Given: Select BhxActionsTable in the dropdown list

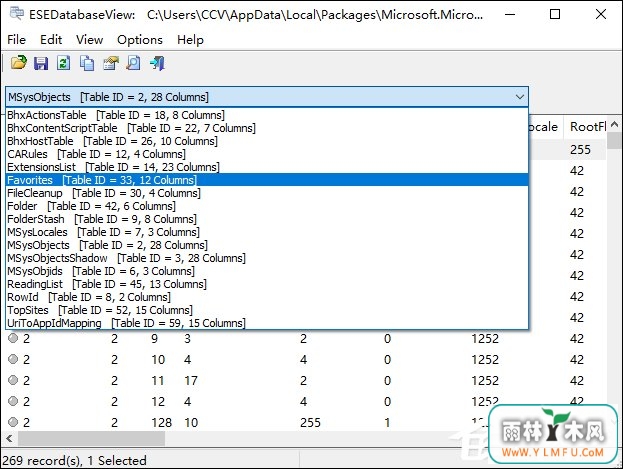Looking at the screenshot, I should point(267,115).
